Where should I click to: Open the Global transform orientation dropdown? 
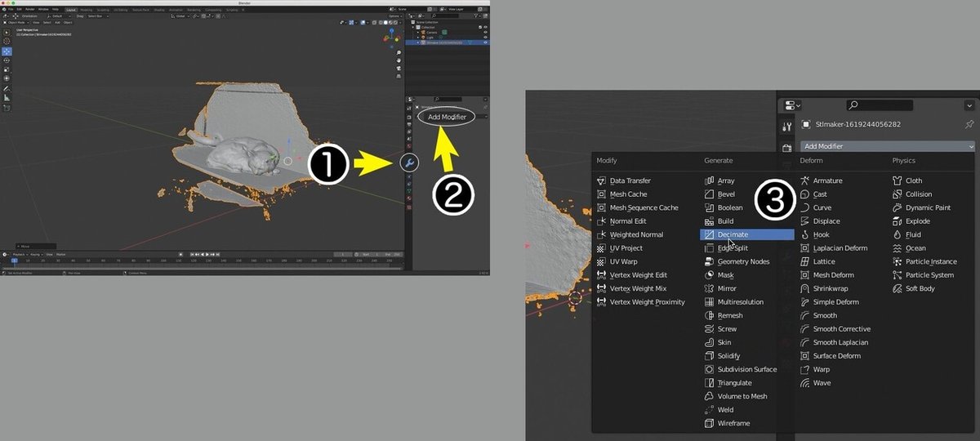180,16
